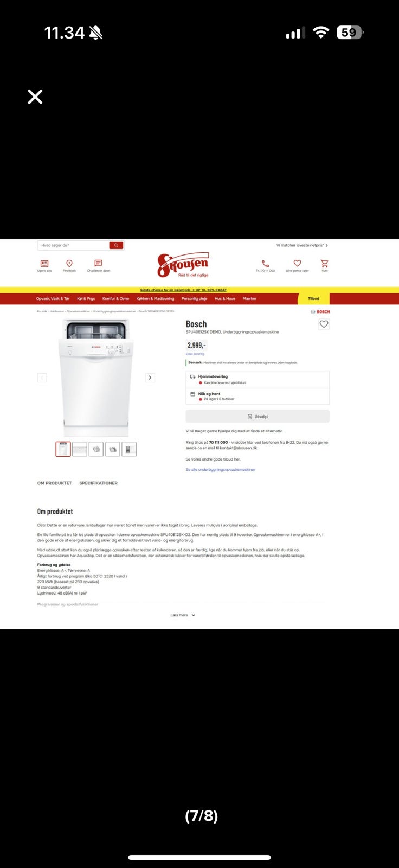The height and width of the screenshot is (868, 399).
Task: Click the greyed Udsolgt cart button
Action: click(258, 416)
